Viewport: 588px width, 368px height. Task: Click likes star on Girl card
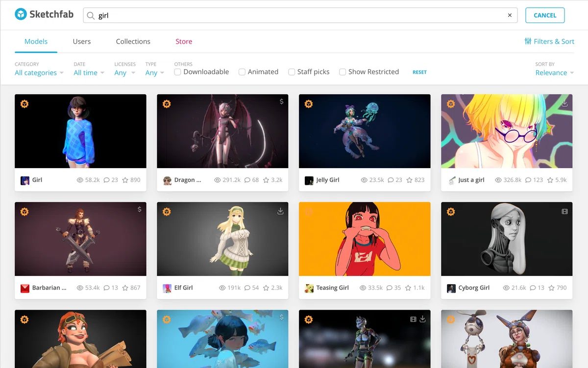click(x=125, y=180)
